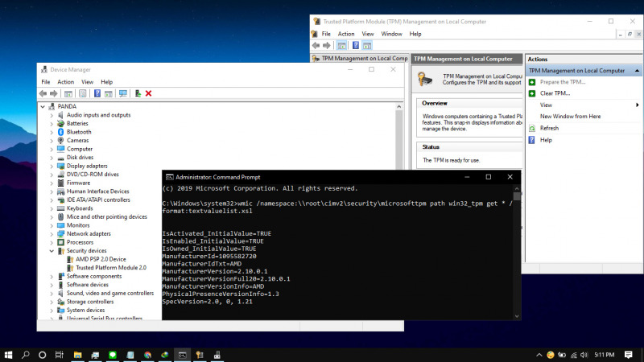Select Monitors category row
Viewport: 644px width, 362px height.
[78, 225]
